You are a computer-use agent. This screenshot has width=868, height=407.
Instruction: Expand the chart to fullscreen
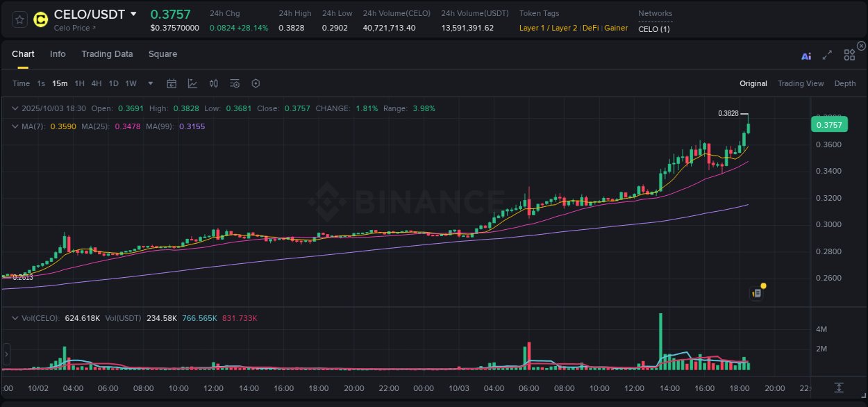[x=826, y=56]
